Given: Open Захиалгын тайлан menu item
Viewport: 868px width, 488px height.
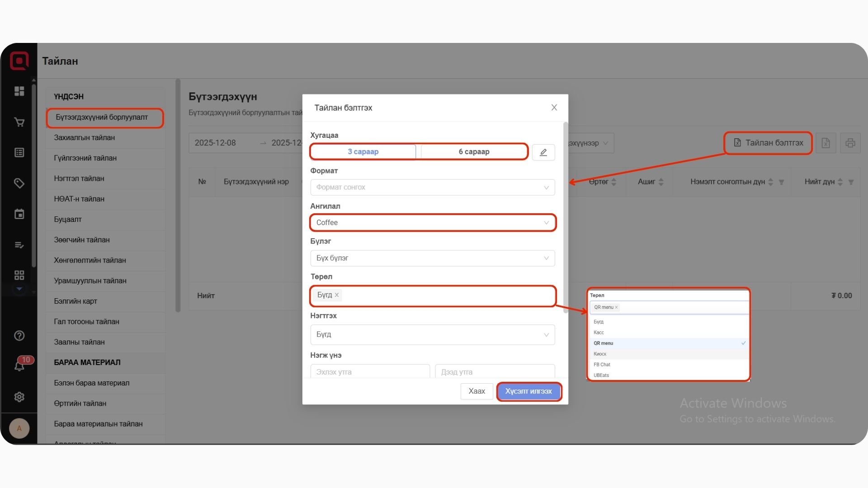Looking at the screenshot, I should (84, 137).
